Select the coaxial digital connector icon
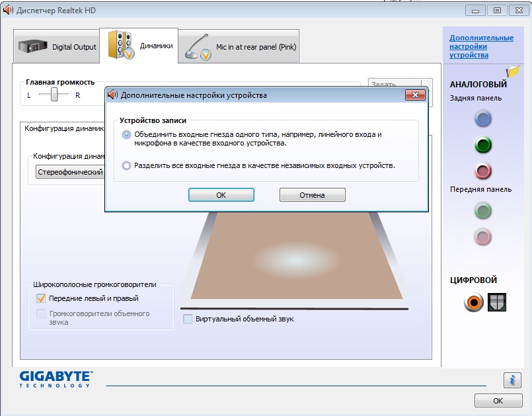The width and height of the screenshot is (532, 416). pos(496,303)
